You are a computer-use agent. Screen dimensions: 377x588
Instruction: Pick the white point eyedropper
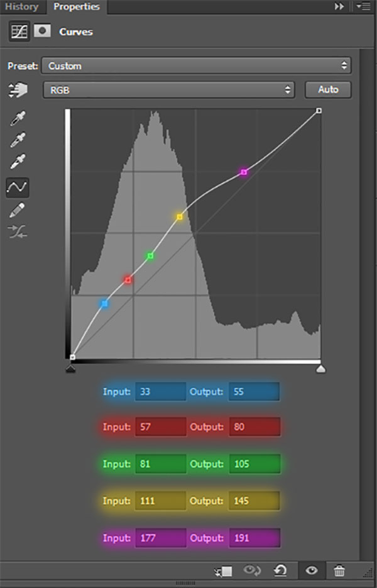18,161
